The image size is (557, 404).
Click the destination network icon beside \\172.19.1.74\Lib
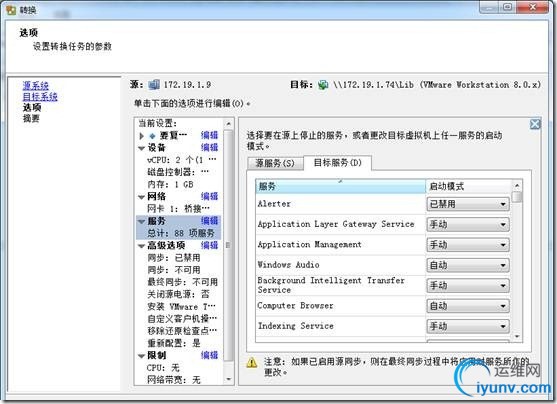[323, 85]
